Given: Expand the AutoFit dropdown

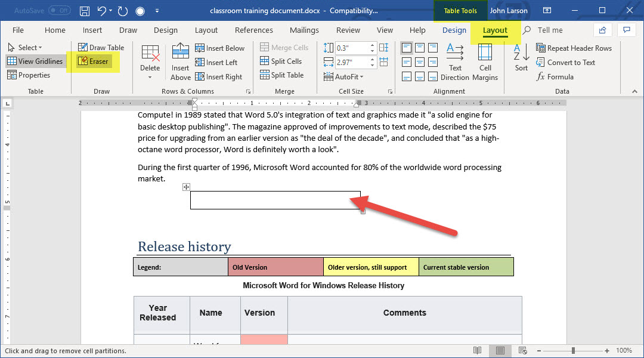Looking at the screenshot, I should (x=343, y=76).
